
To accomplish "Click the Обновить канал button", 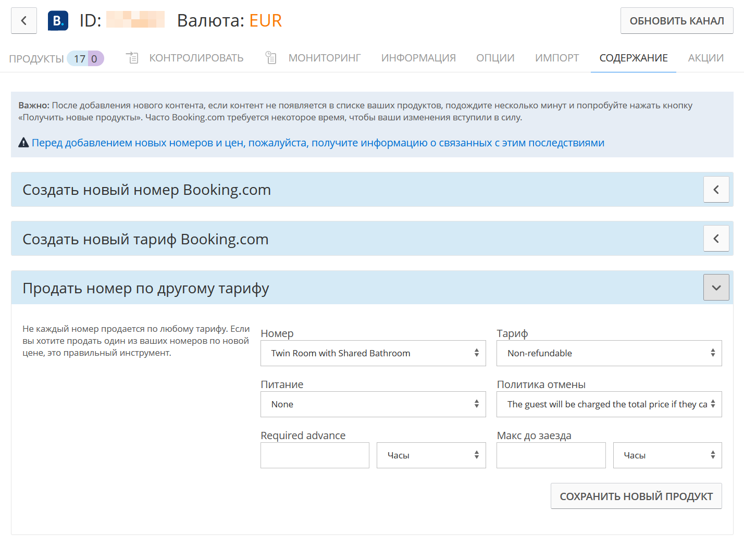I will (x=677, y=21).
